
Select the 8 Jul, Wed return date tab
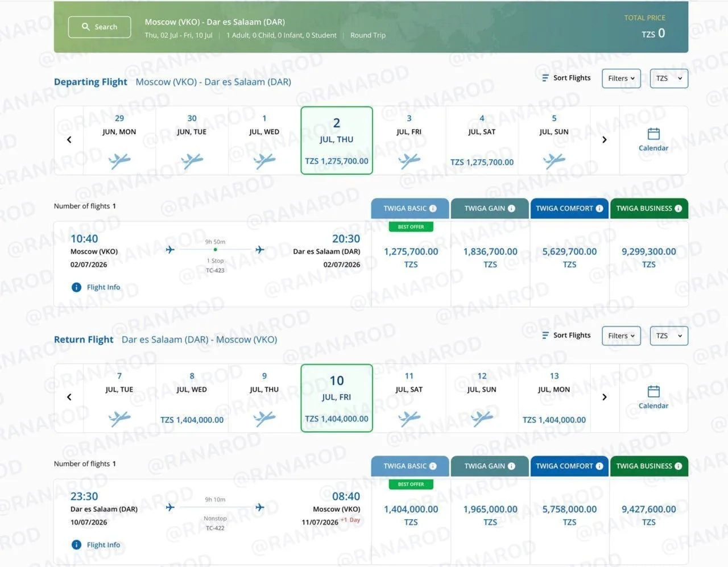tap(192, 398)
